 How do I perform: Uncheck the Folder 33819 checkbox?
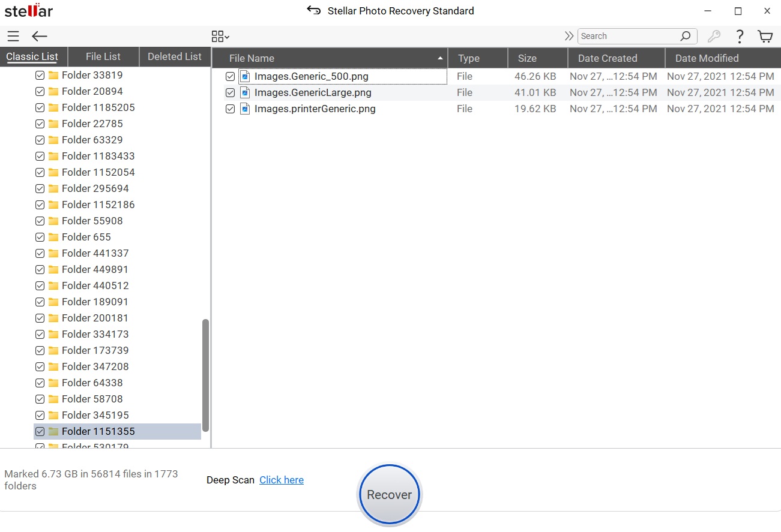[40, 76]
